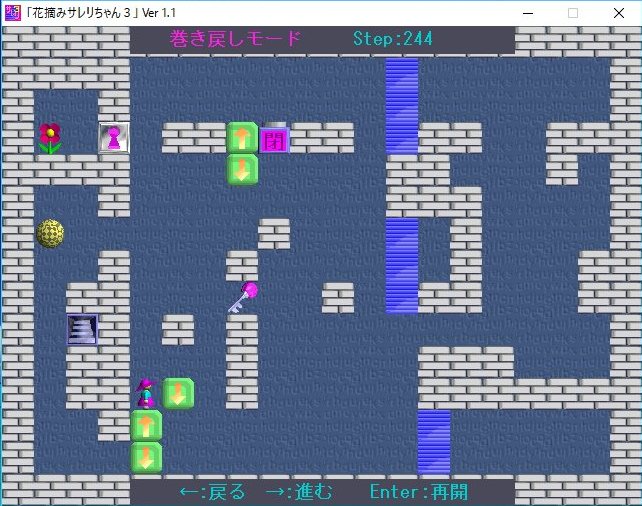Click the blue waterfall column at top
The width and height of the screenshot is (642, 506).
(402, 105)
